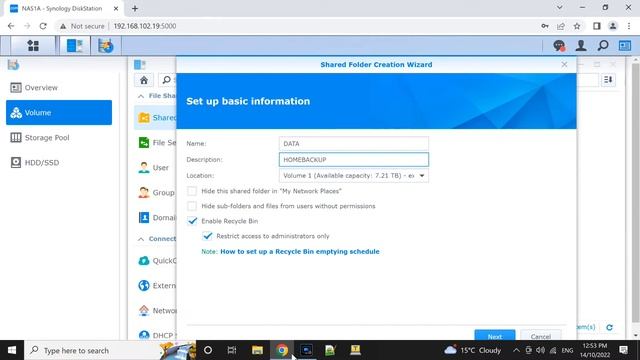Click Next in the wizard
The width and height of the screenshot is (640, 360).
pos(495,335)
